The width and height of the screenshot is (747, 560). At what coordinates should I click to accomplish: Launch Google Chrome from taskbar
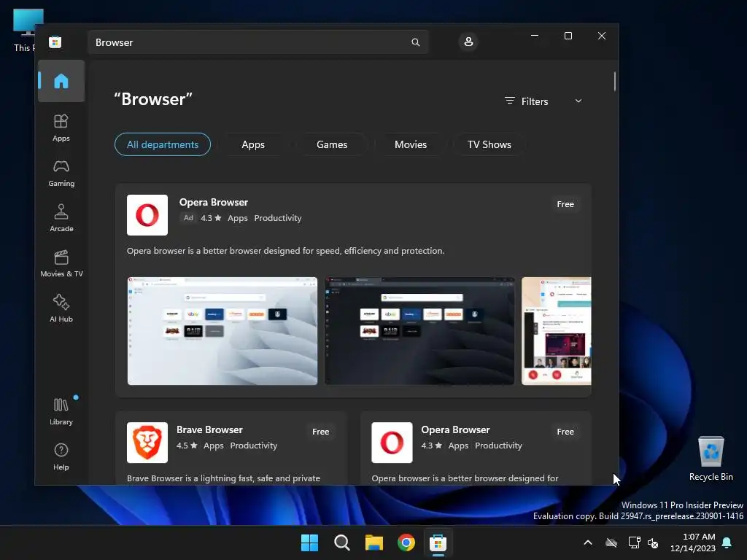point(406,542)
